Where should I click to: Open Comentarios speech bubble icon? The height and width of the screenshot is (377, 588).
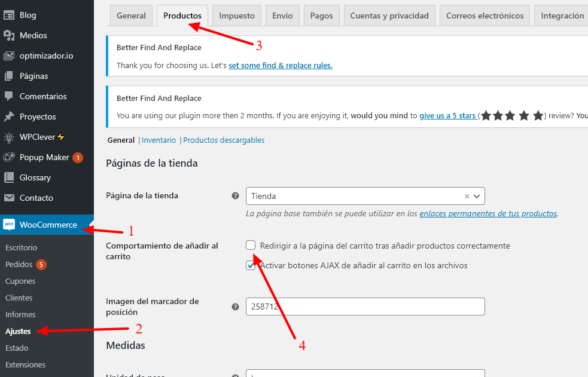pyautogui.click(x=8, y=96)
